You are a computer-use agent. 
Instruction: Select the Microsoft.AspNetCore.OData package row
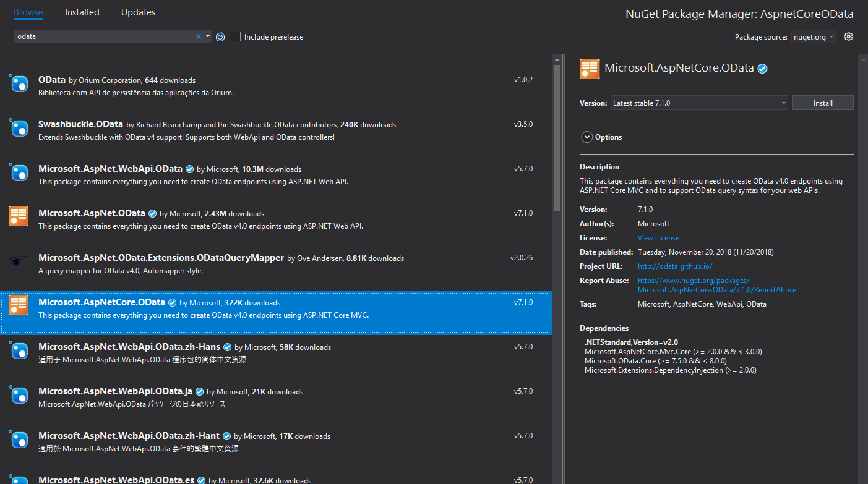pyautogui.click(x=276, y=312)
